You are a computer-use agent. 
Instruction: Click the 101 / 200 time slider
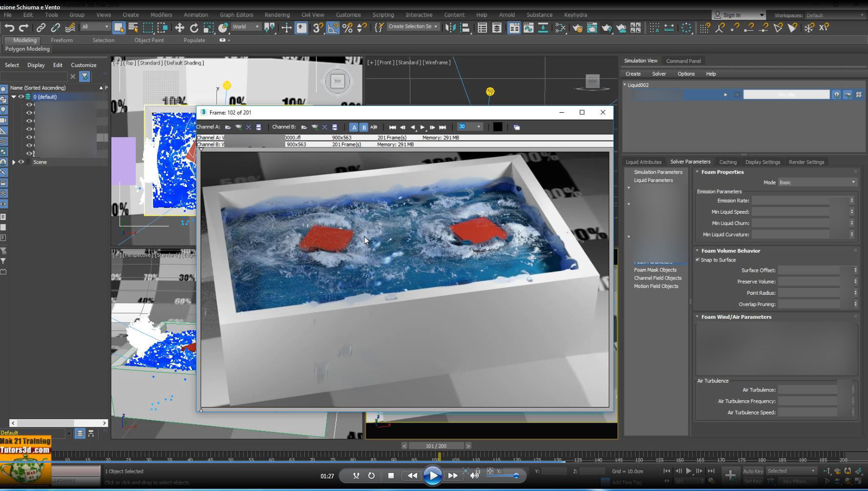(x=436, y=446)
